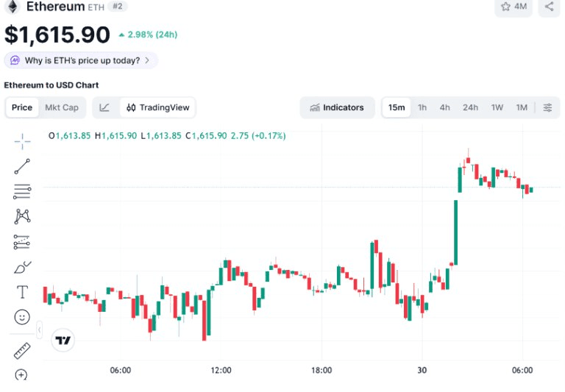Open the Indicators panel

point(337,107)
